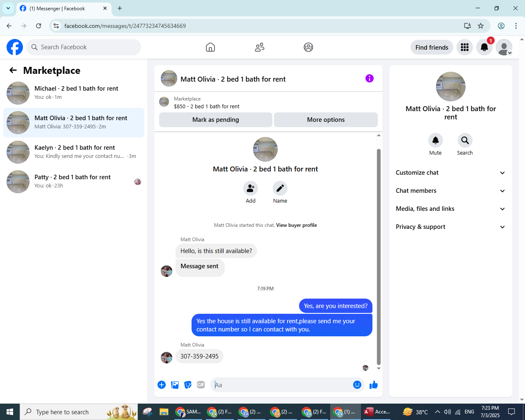This screenshot has width=525, height=420.
Task: Choose a sticker icon in composer
Action: point(188,385)
